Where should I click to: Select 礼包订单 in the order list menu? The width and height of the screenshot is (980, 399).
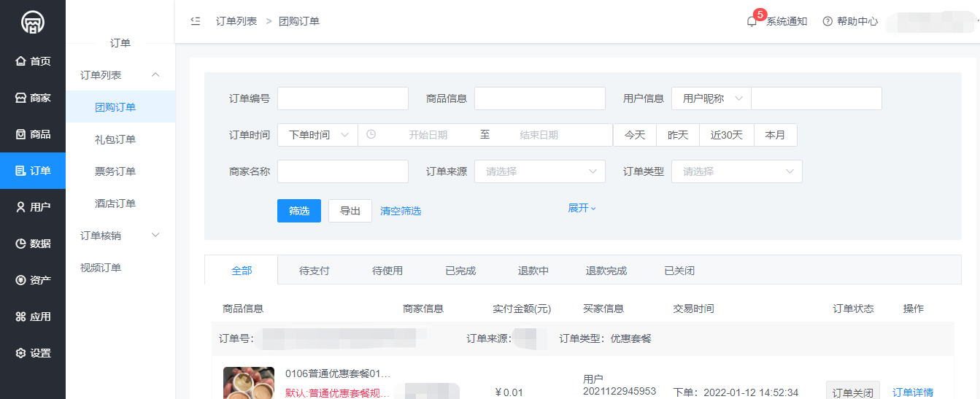[115, 139]
